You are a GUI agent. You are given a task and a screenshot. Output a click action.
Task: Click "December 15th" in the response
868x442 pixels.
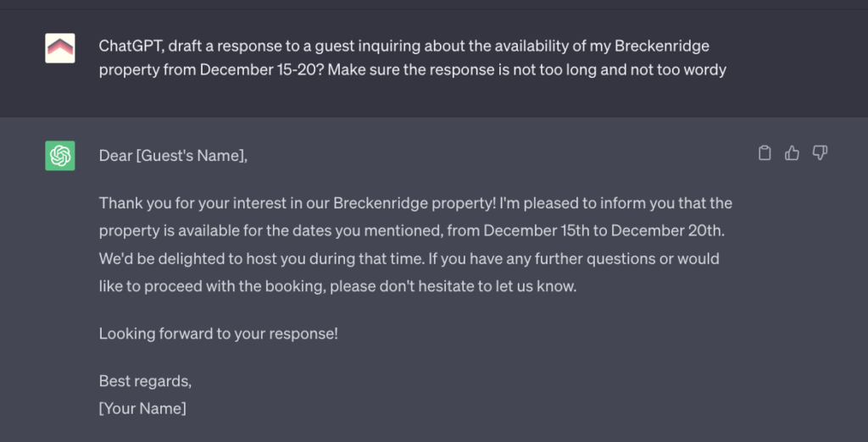(529, 231)
